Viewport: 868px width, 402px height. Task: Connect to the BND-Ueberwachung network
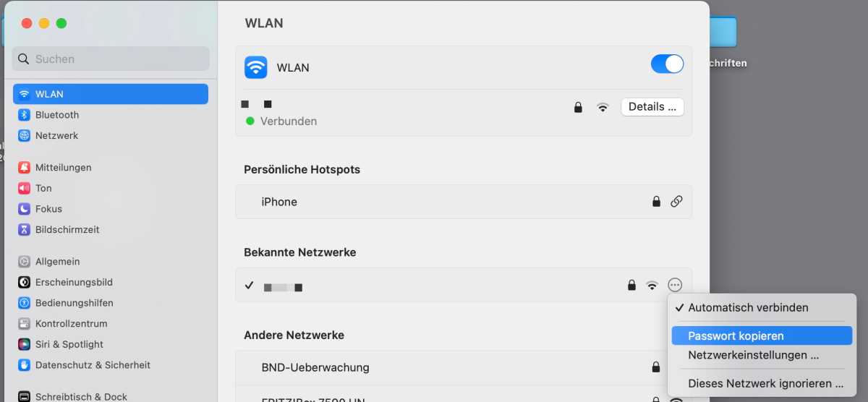tap(464, 367)
